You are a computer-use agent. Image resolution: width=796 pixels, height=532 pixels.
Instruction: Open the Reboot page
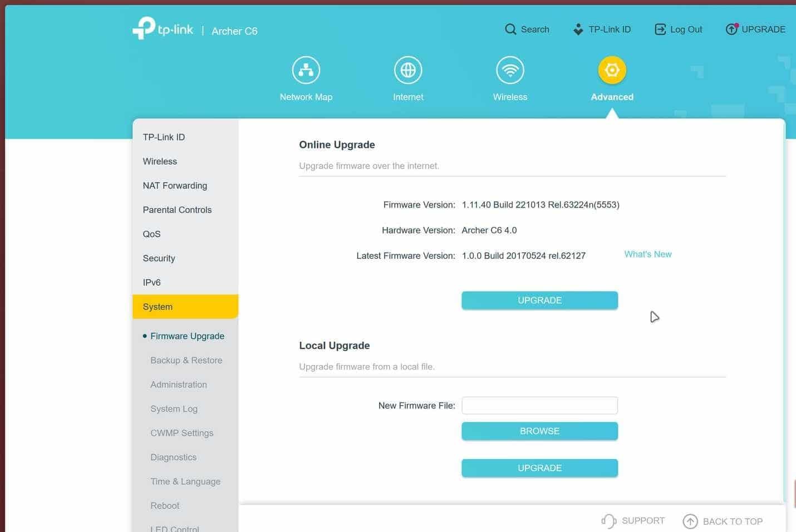point(165,505)
